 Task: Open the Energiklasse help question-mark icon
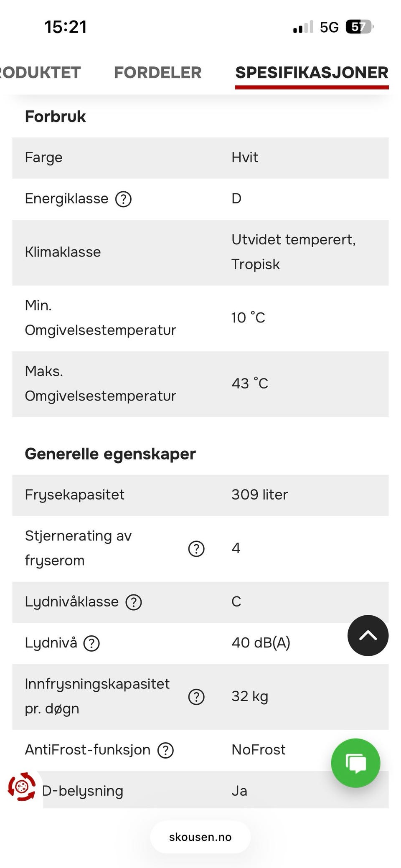(123, 199)
